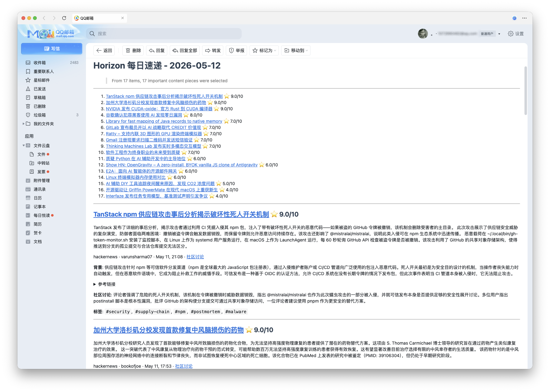The height and width of the screenshot is (392, 550).
Task: Open the browser three-dot menu
Action: [524, 18]
